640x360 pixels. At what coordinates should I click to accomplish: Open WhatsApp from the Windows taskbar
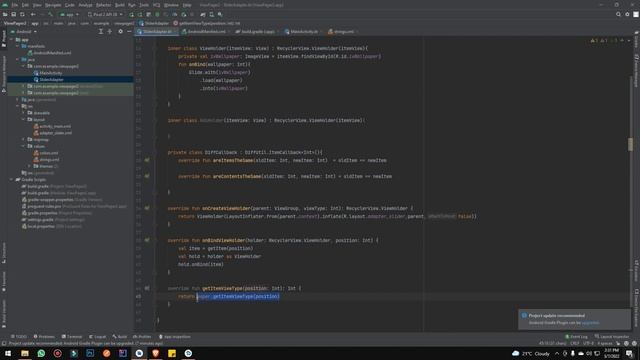(41, 353)
